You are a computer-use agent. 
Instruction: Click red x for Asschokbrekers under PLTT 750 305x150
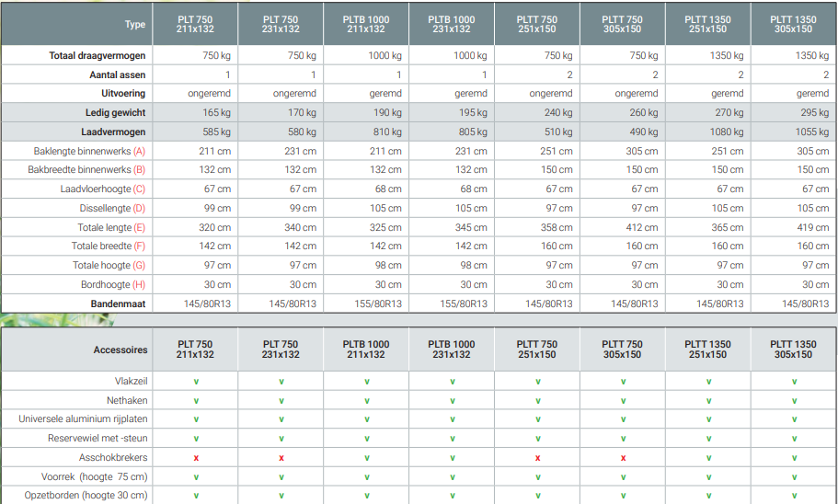click(x=623, y=458)
